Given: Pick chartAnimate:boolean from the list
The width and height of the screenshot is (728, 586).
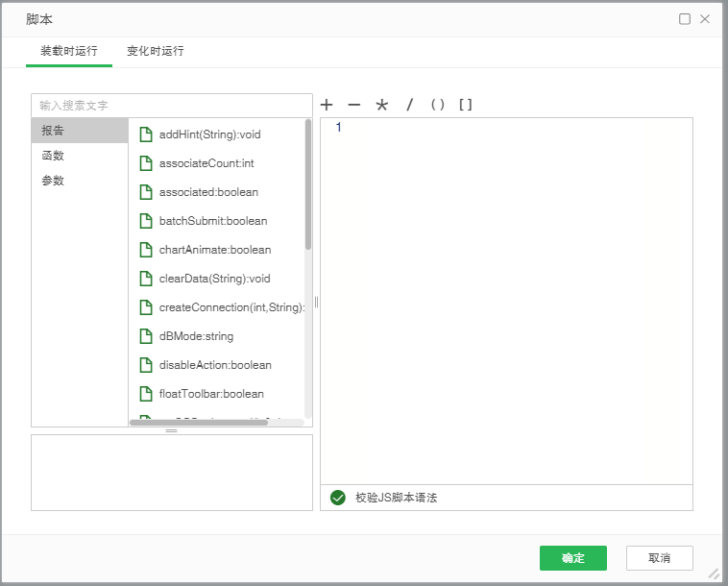Looking at the screenshot, I should (214, 250).
